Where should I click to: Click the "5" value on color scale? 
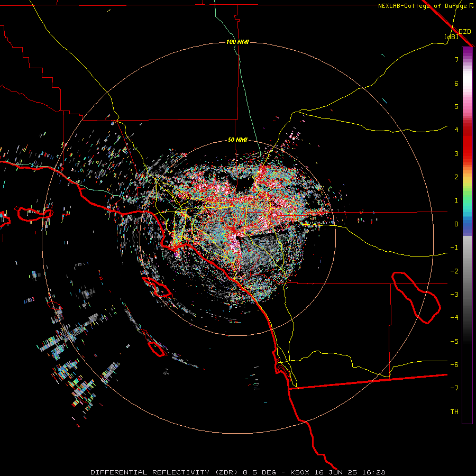coord(456,106)
